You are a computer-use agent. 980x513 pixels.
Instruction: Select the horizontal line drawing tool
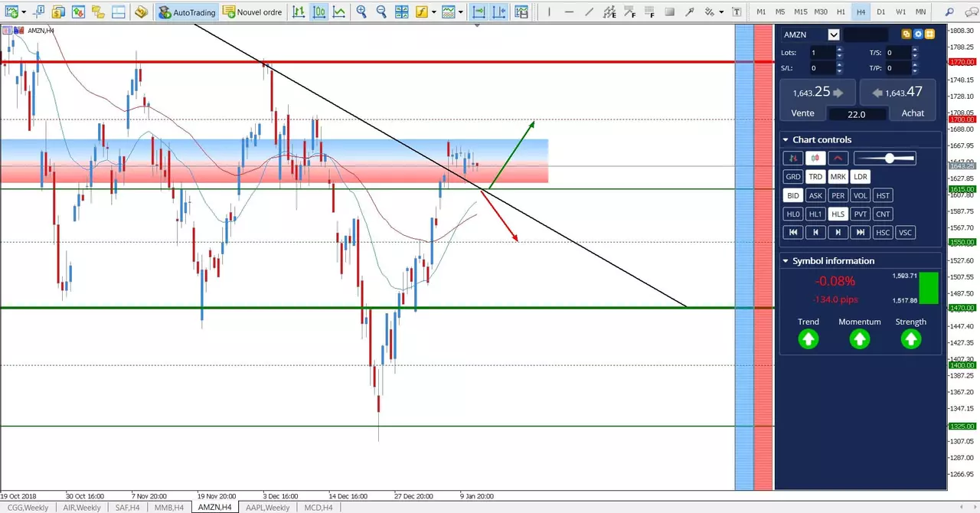pyautogui.click(x=568, y=12)
